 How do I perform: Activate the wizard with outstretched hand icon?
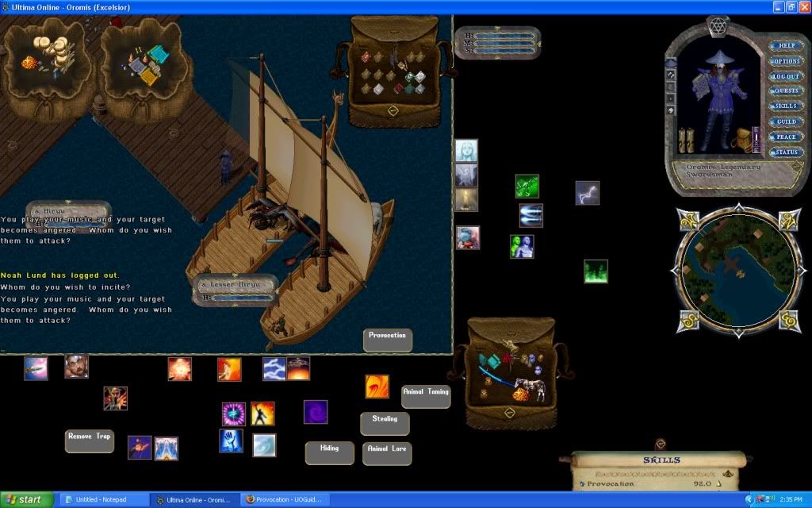click(115, 398)
